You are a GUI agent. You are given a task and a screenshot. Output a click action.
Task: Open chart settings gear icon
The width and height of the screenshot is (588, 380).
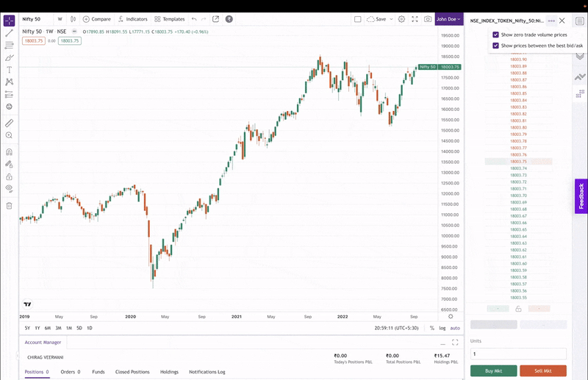[x=401, y=19]
